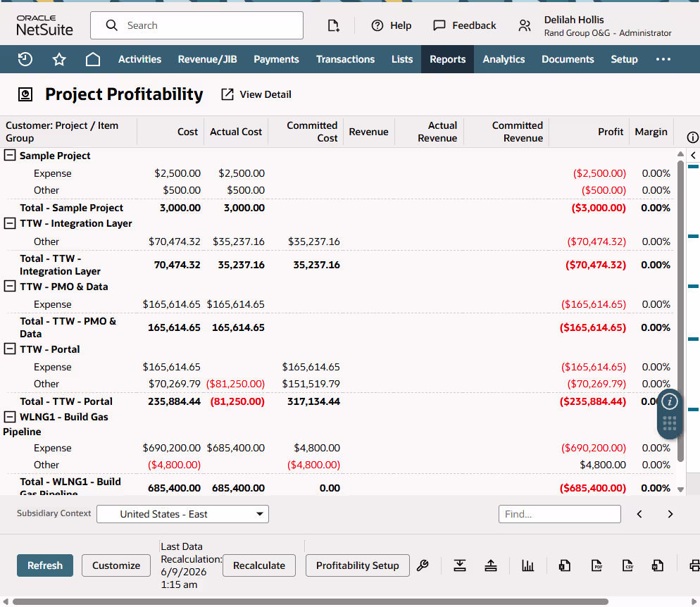The height and width of the screenshot is (607, 700).
Task: Open the Analytics menu
Action: [504, 59]
